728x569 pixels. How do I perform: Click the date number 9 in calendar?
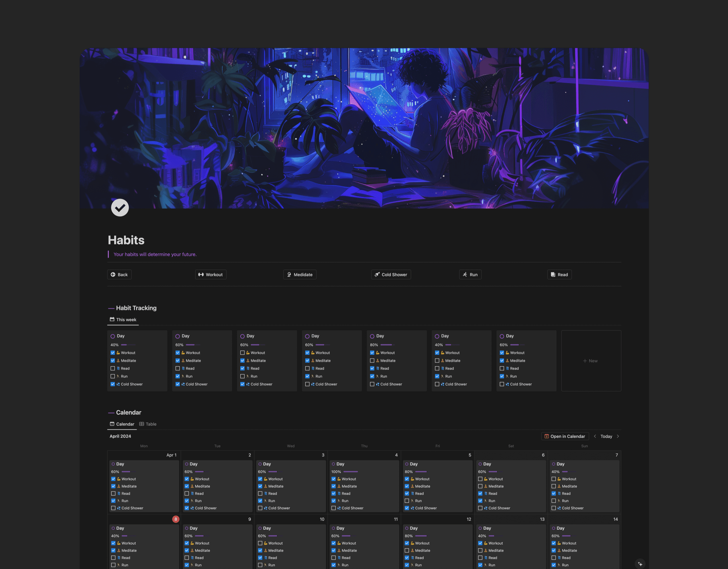250,519
